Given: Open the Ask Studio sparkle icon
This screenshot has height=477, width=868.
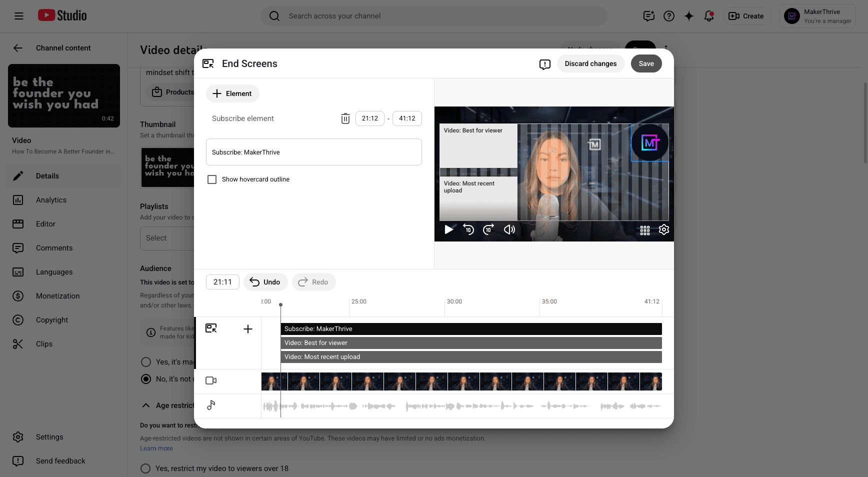Looking at the screenshot, I should (689, 16).
